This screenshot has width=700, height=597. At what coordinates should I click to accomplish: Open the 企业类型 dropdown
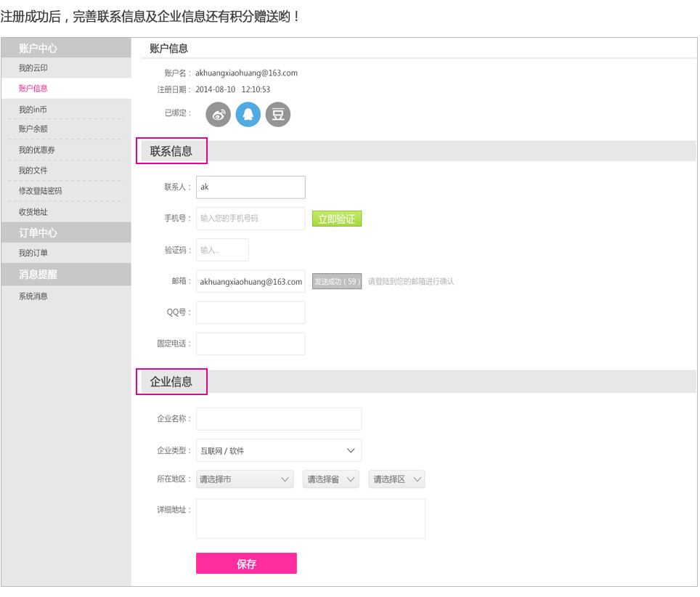click(x=278, y=450)
